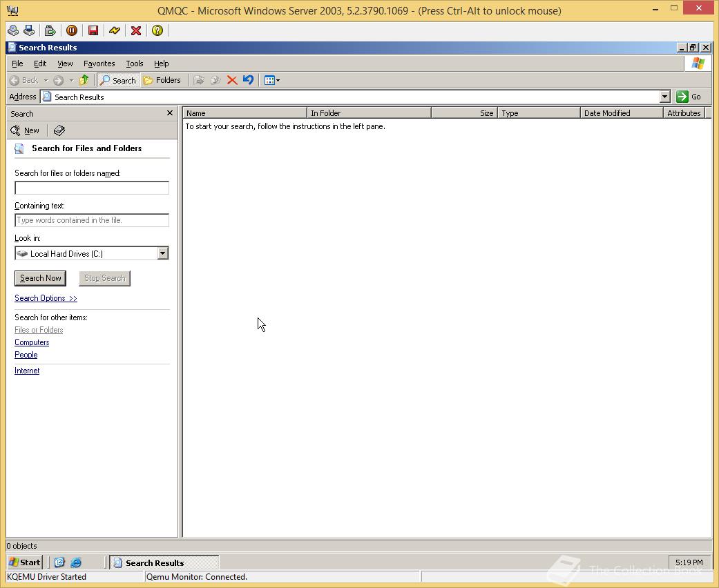Open QMQC help question mark icon
Screen dimensions: 719x588
[157, 30]
